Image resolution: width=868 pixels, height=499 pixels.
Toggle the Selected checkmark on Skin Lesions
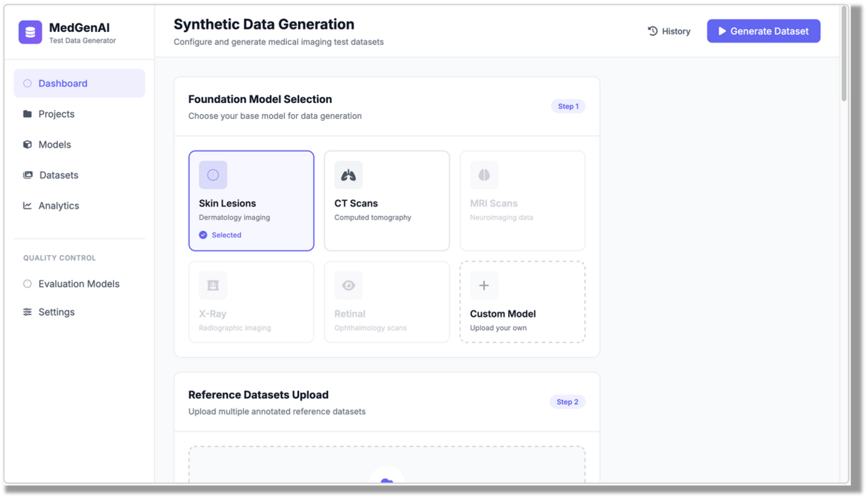tap(203, 235)
